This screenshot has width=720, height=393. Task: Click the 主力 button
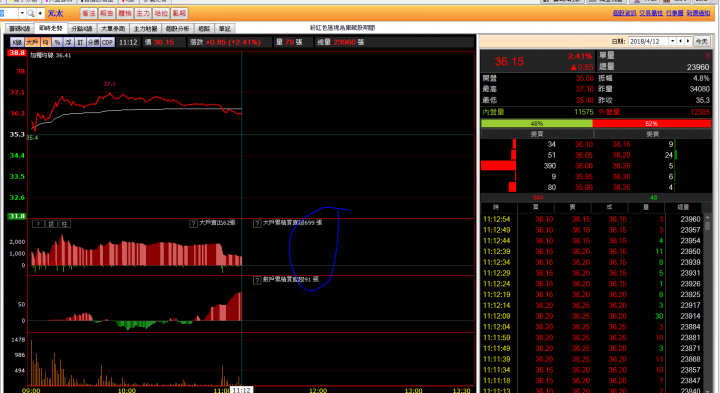[x=143, y=13]
